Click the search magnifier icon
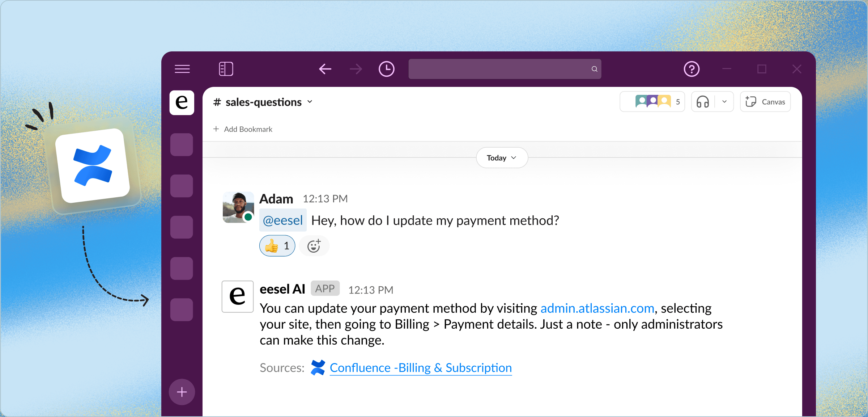Screen dimensions: 868x417 594,69
